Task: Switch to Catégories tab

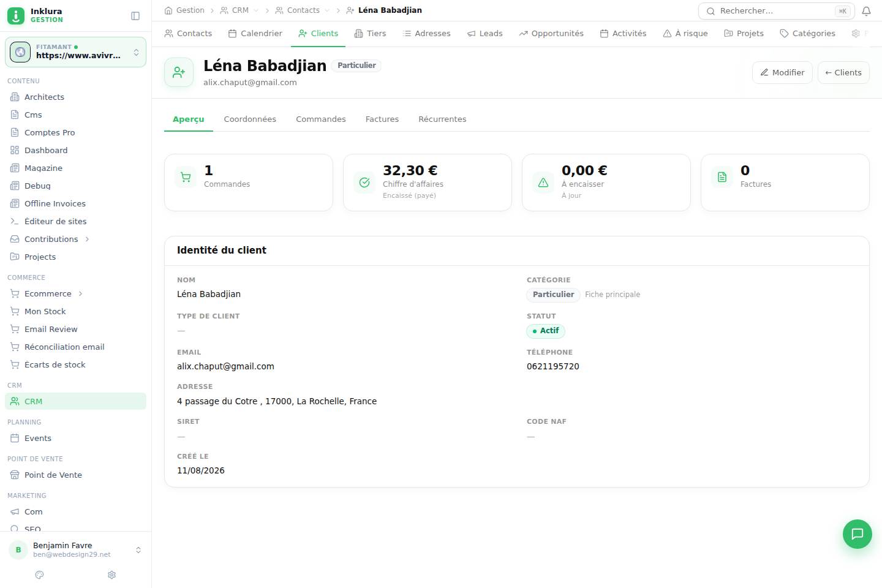Action: click(x=807, y=34)
